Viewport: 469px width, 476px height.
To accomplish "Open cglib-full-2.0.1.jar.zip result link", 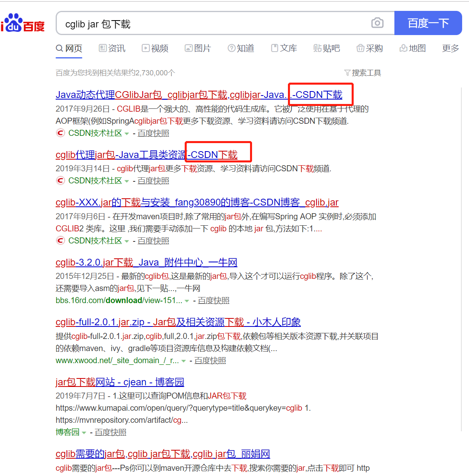I will [x=178, y=322].
